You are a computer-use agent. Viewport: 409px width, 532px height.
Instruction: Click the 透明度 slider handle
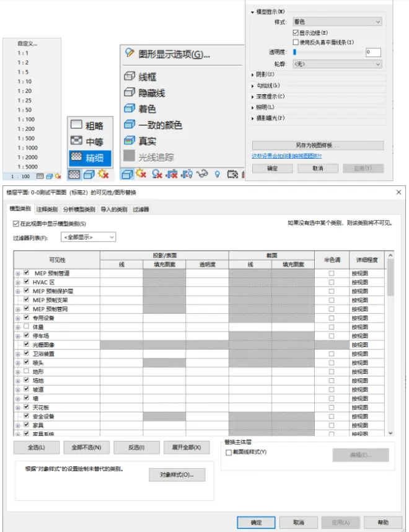pyautogui.click(x=295, y=52)
